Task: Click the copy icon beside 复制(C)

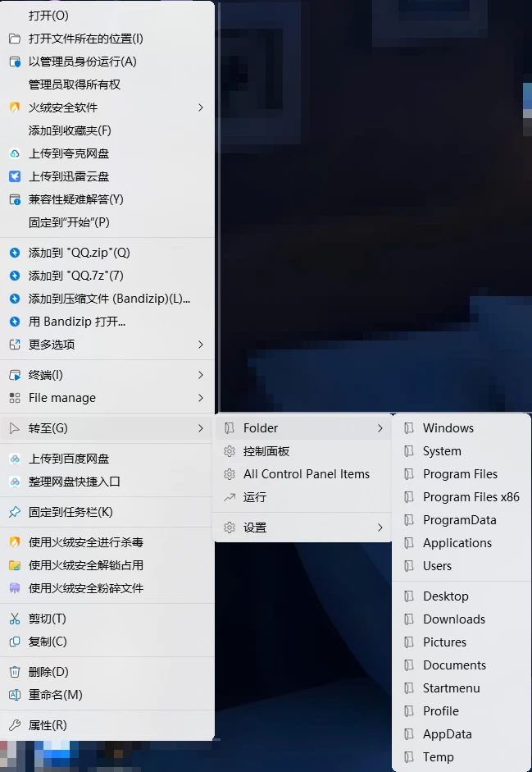Action: pos(15,642)
